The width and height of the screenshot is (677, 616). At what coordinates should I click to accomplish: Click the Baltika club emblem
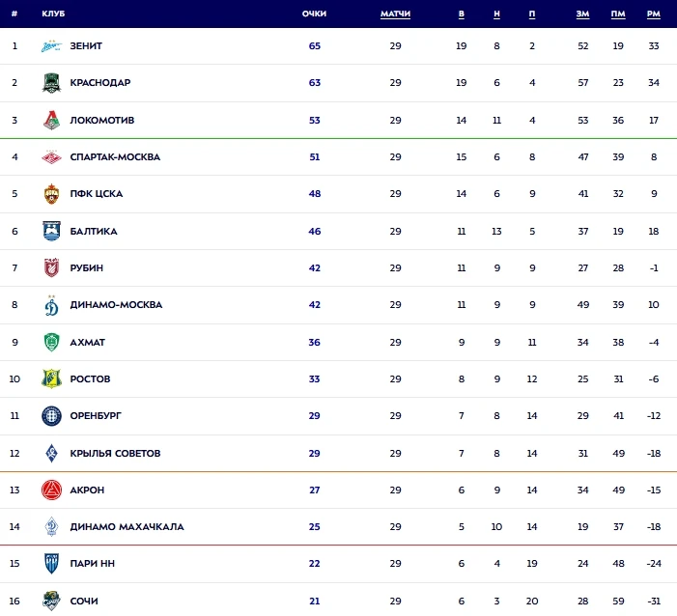click(x=51, y=231)
